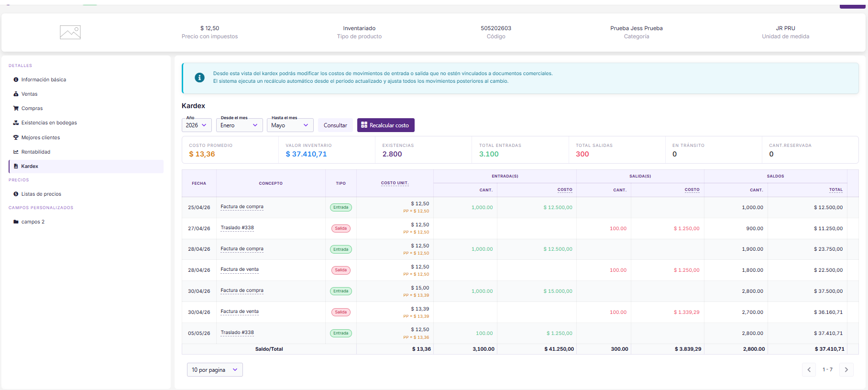
Task: Expand the Año 2026 dropdown
Action: click(x=197, y=125)
